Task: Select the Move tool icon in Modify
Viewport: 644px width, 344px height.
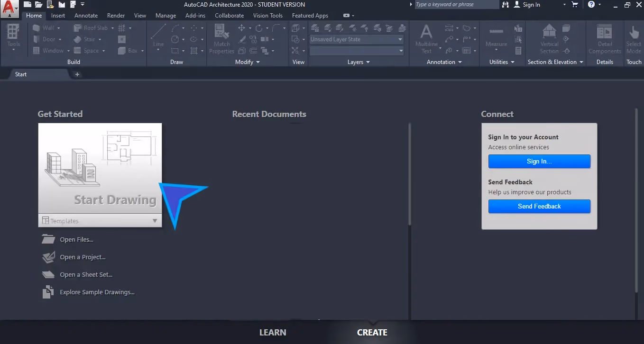Action: pos(242,28)
